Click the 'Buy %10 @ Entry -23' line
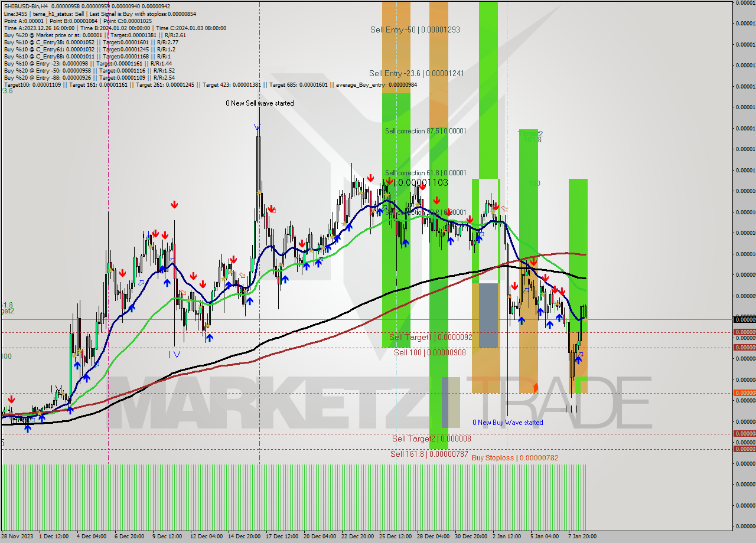This screenshot has width=756, height=543. 87,63
